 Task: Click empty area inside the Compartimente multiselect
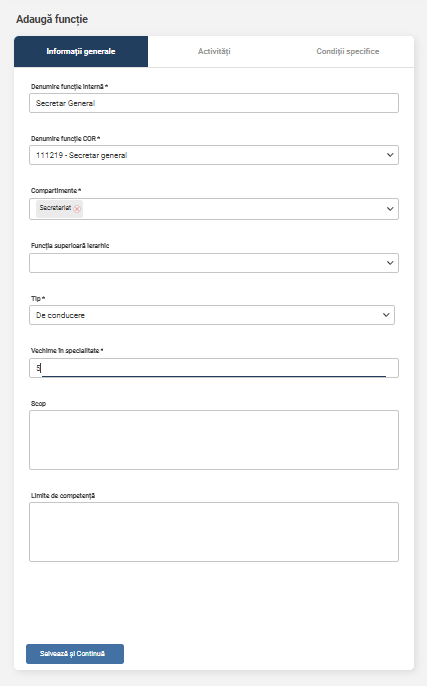click(x=232, y=209)
